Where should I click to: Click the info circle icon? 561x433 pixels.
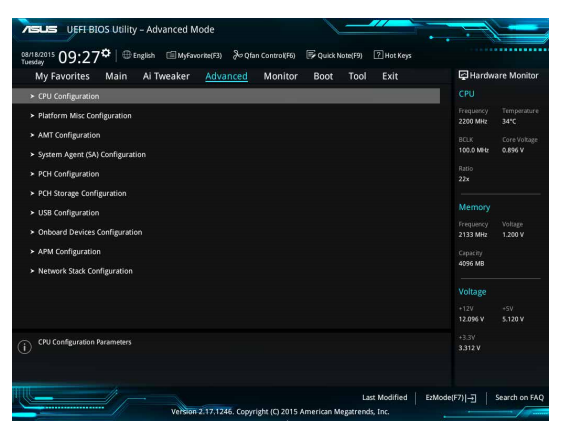pyautogui.click(x=25, y=347)
